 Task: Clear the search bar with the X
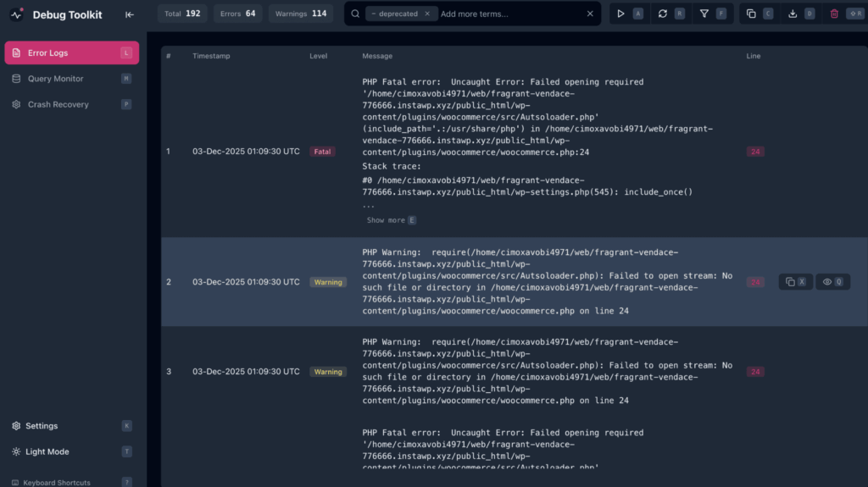click(590, 14)
